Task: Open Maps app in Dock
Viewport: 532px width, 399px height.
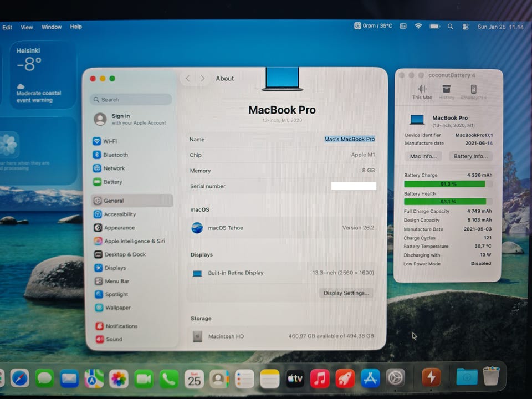Action: pyautogui.click(x=94, y=378)
